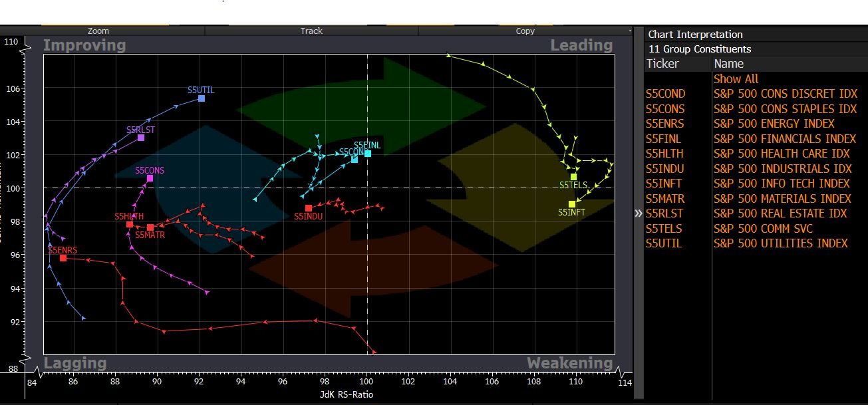Click the S5HLTH ticker in the list
The image size is (868, 405).
click(664, 154)
